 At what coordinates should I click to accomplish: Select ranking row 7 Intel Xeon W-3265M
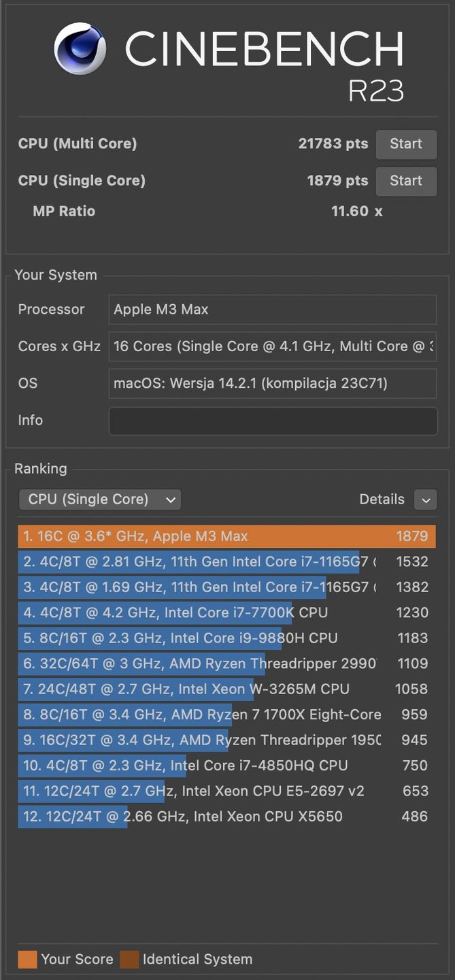[226, 689]
